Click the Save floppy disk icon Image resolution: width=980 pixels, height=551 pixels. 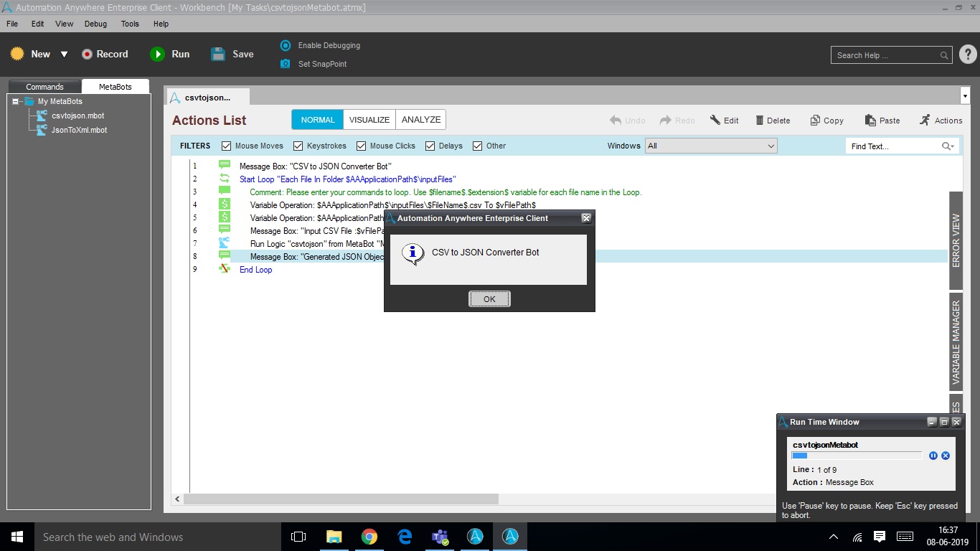(x=218, y=54)
